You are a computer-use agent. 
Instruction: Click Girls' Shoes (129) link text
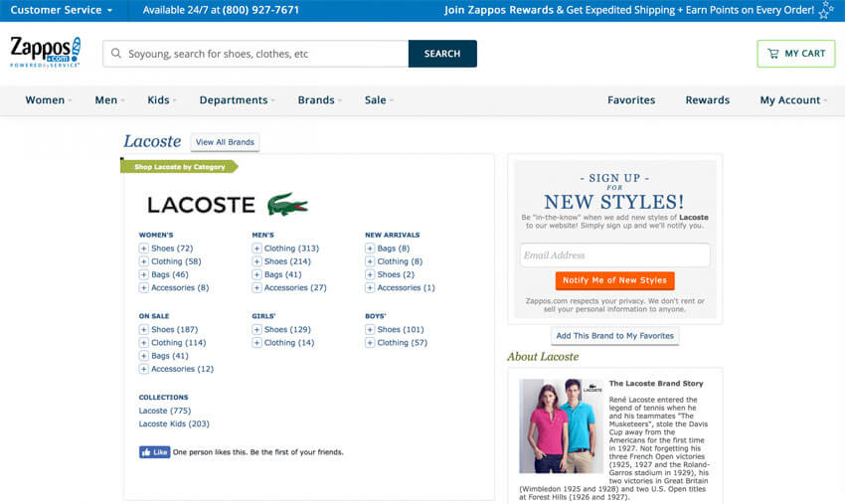pyautogui.click(x=287, y=329)
